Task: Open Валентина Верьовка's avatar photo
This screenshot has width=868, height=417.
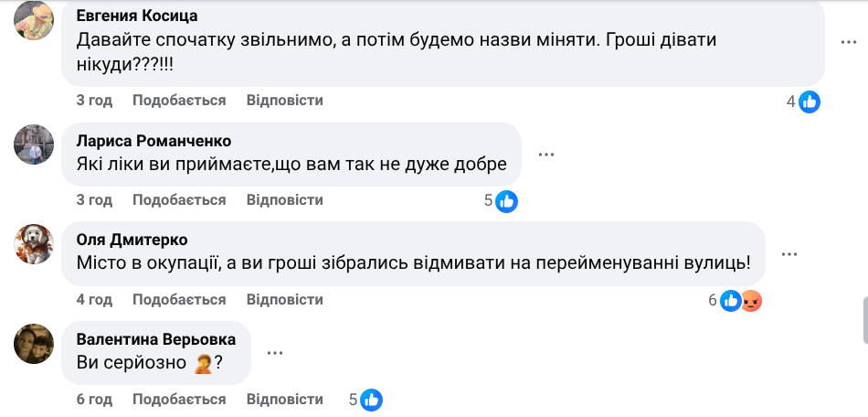Action: 35,342
